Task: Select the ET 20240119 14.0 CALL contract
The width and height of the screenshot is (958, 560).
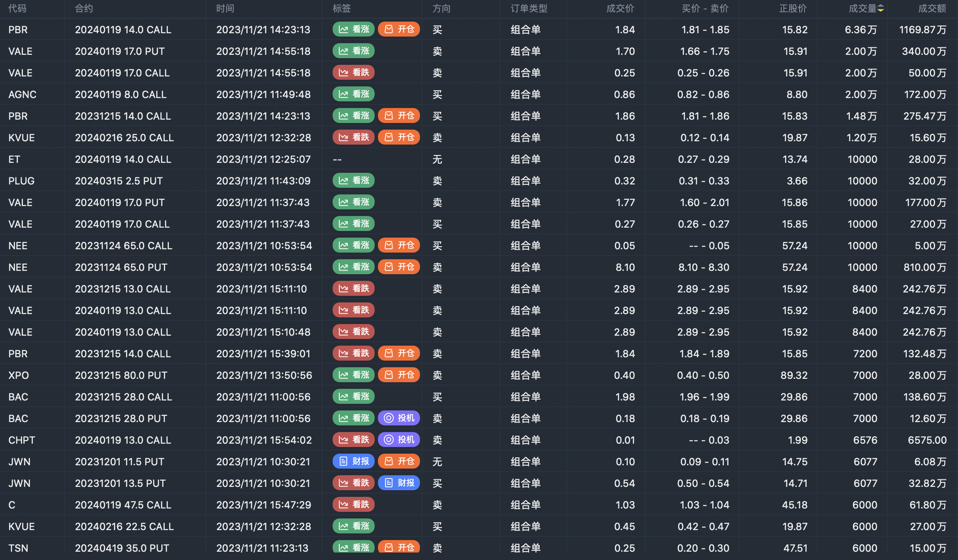Action: [123, 160]
